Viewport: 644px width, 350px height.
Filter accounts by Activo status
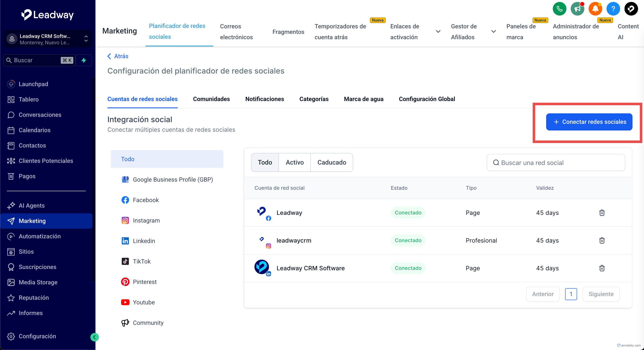pos(295,162)
